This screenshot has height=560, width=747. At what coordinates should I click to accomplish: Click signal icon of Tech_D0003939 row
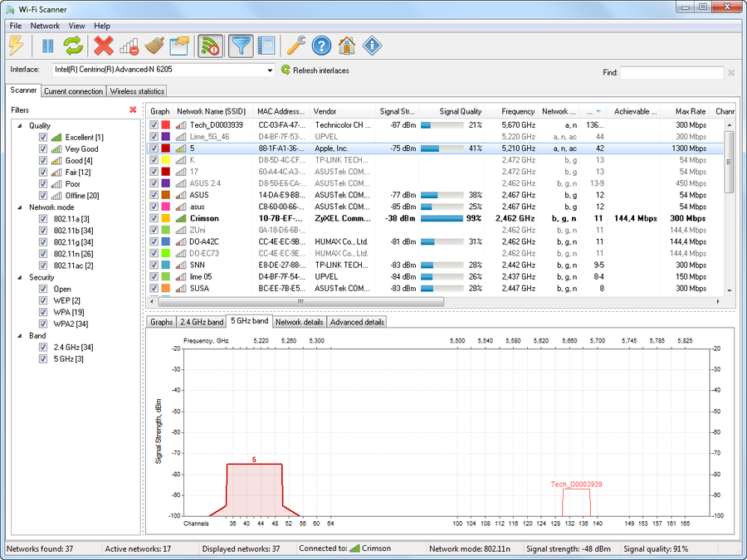click(x=181, y=124)
